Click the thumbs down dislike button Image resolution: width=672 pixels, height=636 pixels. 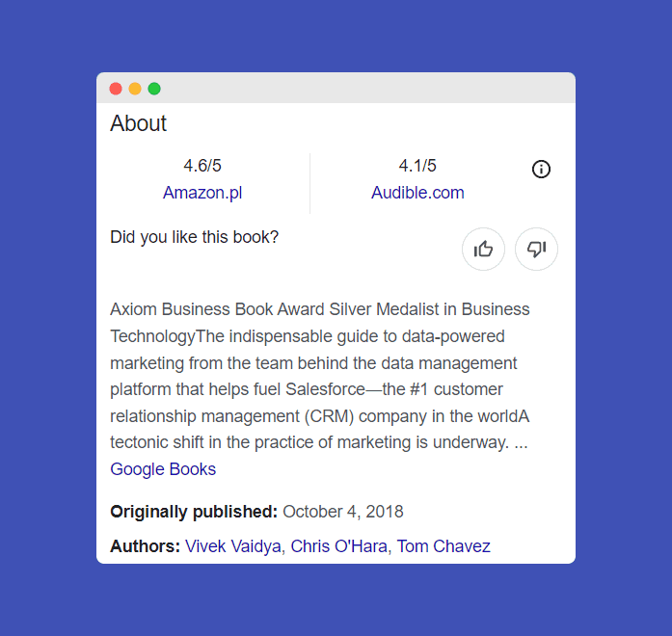point(536,250)
